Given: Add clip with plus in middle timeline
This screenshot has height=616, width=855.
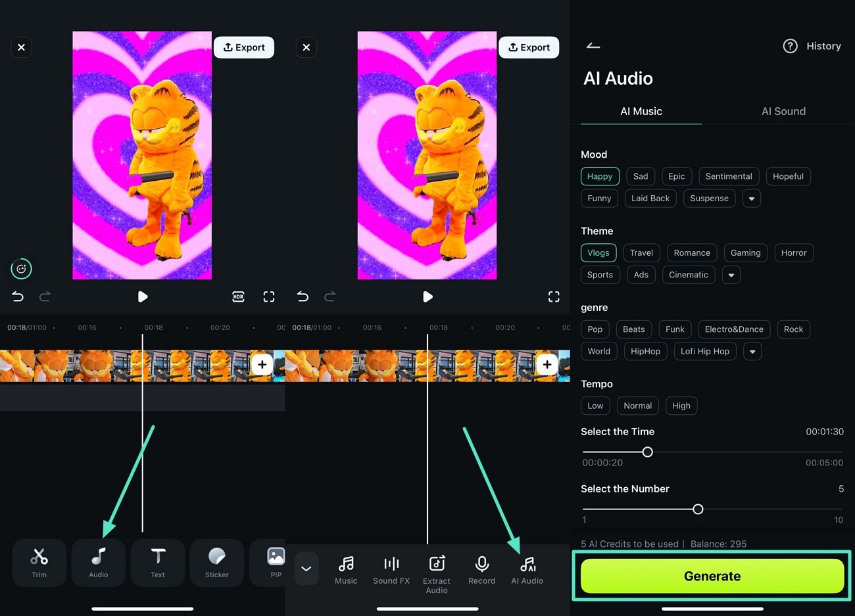Looking at the screenshot, I should pos(547,364).
